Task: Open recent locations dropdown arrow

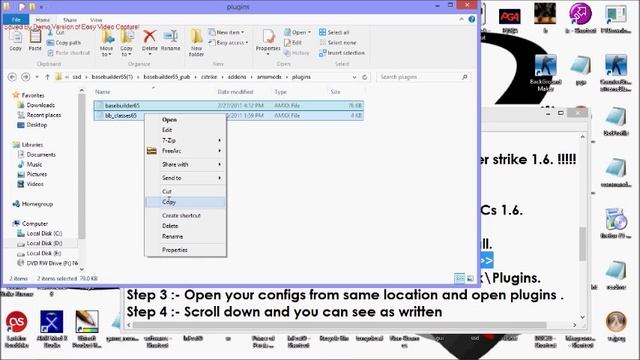Action: coord(37,77)
